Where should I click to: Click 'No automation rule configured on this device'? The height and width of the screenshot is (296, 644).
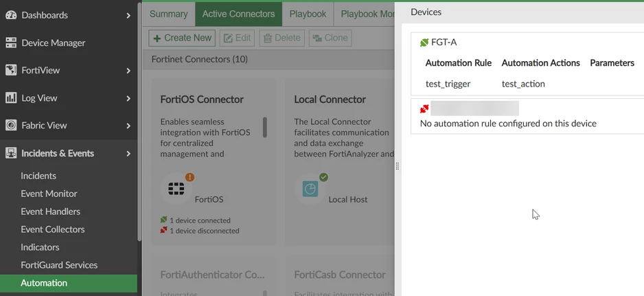pyautogui.click(x=508, y=124)
